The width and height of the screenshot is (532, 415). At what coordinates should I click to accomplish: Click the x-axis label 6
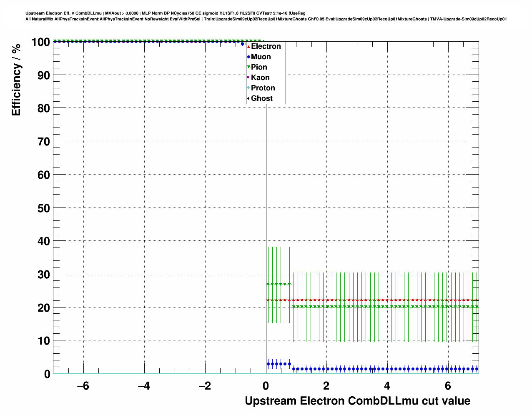pyautogui.click(x=448, y=386)
